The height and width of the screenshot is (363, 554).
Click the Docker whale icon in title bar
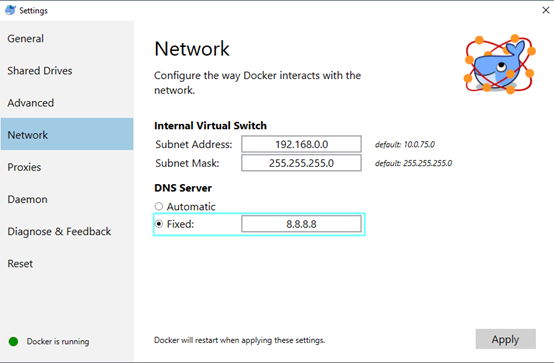pos(10,10)
